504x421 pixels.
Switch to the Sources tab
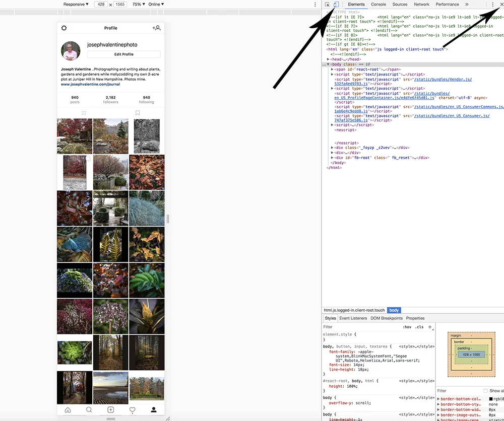tap(400, 5)
